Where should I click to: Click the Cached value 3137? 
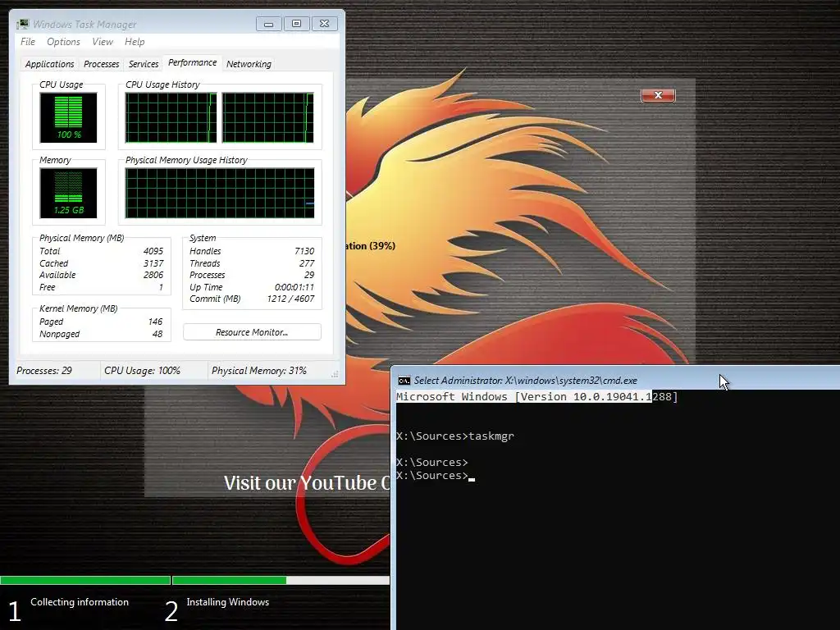153,263
